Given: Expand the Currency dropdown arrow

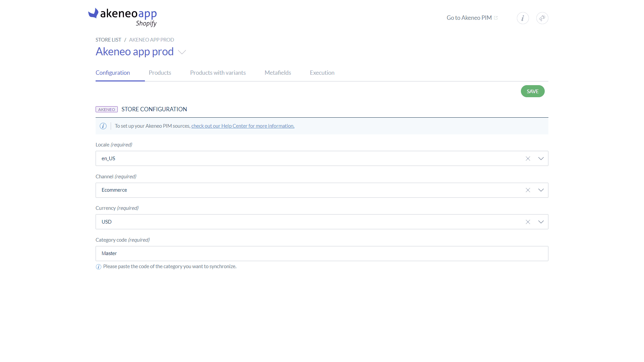Looking at the screenshot, I should 541,222.
